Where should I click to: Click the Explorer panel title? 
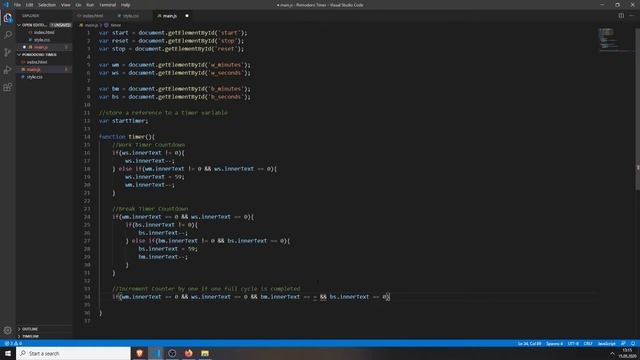(31, 16)
